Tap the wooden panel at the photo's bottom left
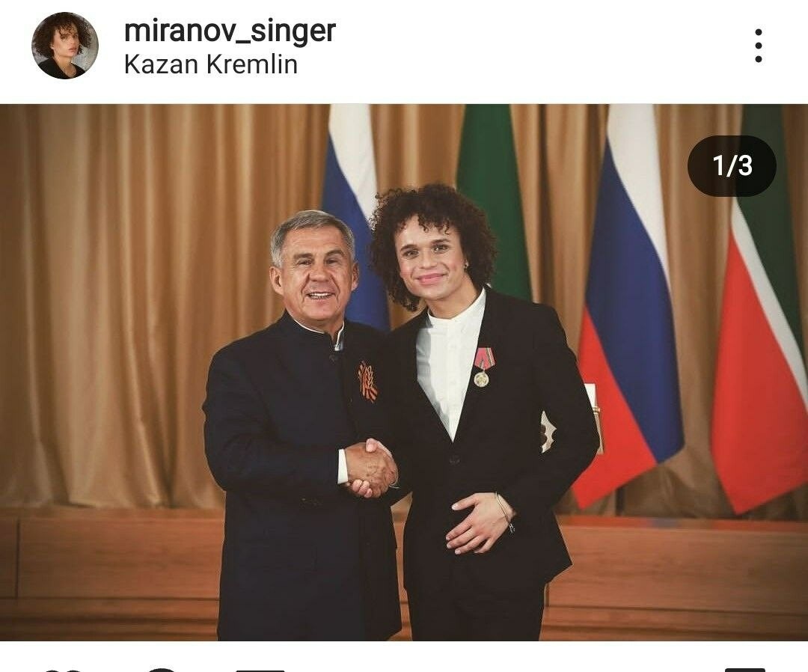Image resolution: width=808 pixels, height=672 pixels. 108,572
